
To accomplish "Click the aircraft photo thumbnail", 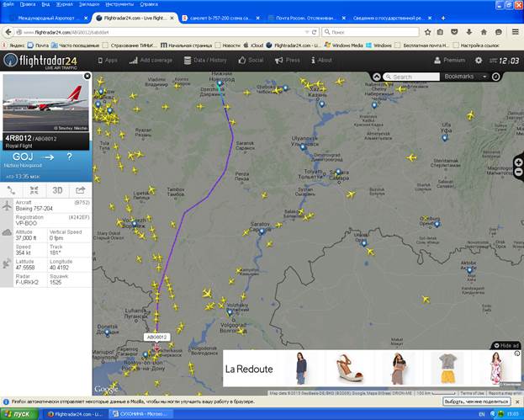I will coord(46,103).
